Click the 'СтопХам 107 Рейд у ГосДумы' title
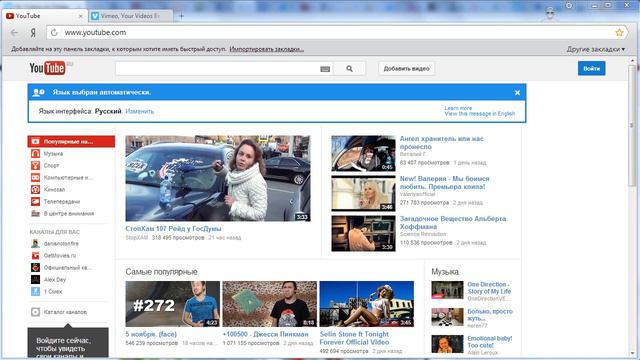Image resolution: width=640 pixels, height=360 pixels. pos(173,229)
